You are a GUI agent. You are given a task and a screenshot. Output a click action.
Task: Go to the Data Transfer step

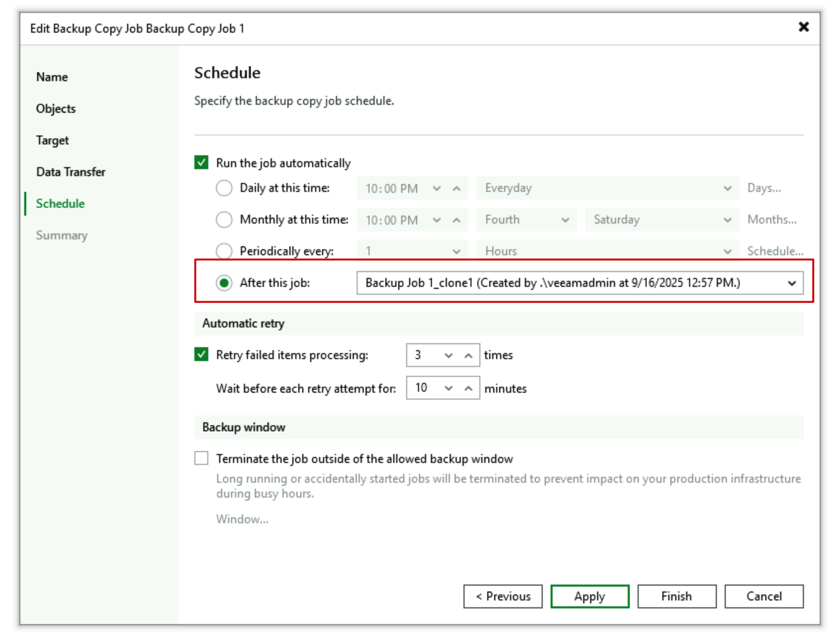tap(71, 172)
